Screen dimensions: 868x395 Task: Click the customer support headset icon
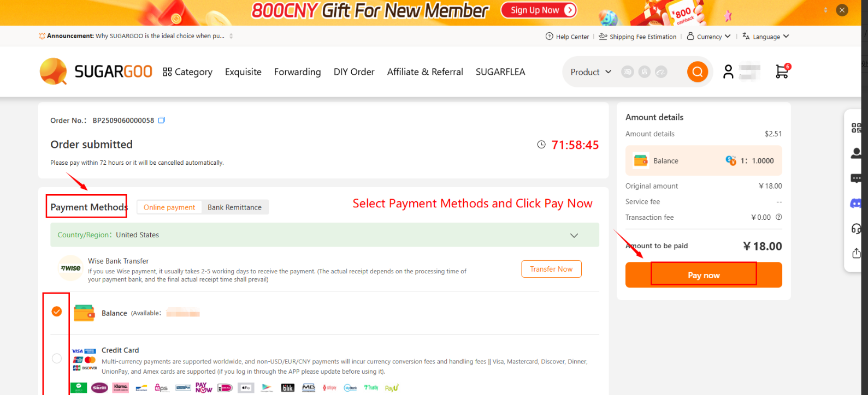(856, 229)
